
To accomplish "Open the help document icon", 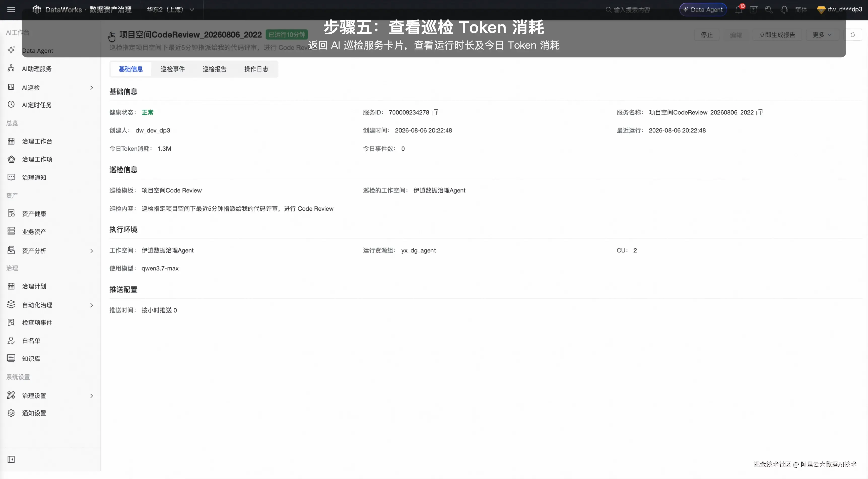I will [x=753, y=9].
